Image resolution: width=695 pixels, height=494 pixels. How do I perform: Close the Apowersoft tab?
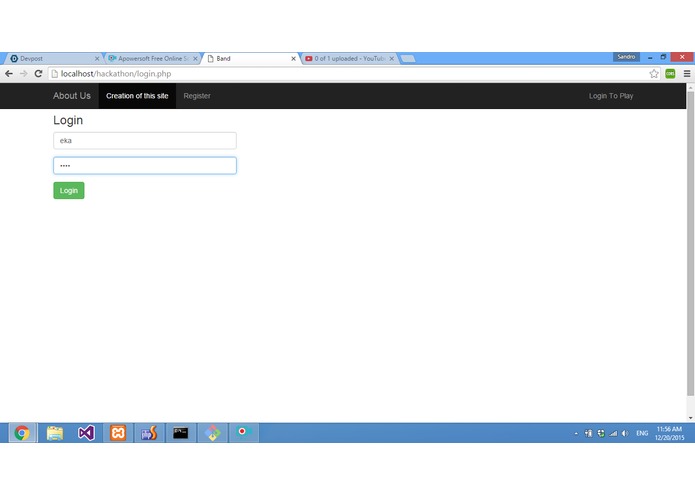coord(195,58)
